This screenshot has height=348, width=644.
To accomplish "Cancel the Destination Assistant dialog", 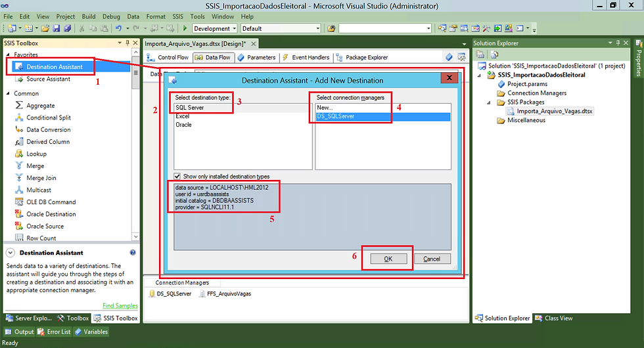I will tap(432, 259).
